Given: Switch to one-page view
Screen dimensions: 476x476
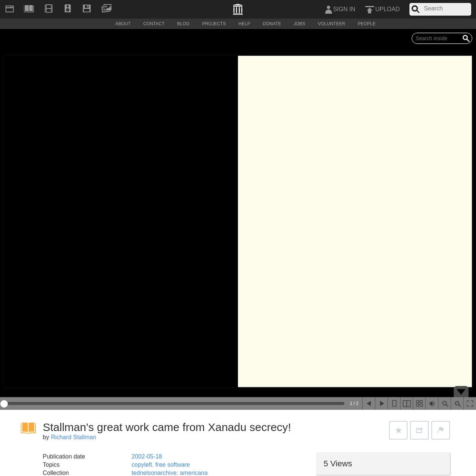Looking at the screenshot, I should (x=394, y=404).
